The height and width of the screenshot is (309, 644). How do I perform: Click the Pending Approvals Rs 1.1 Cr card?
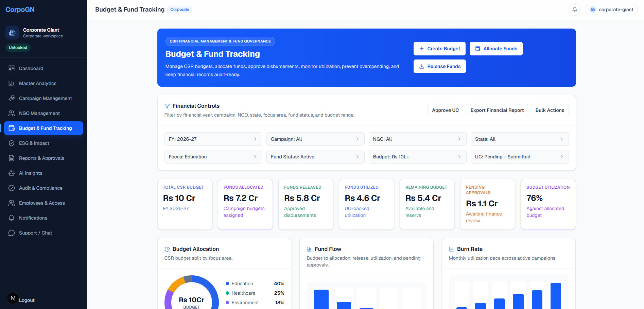488,204
